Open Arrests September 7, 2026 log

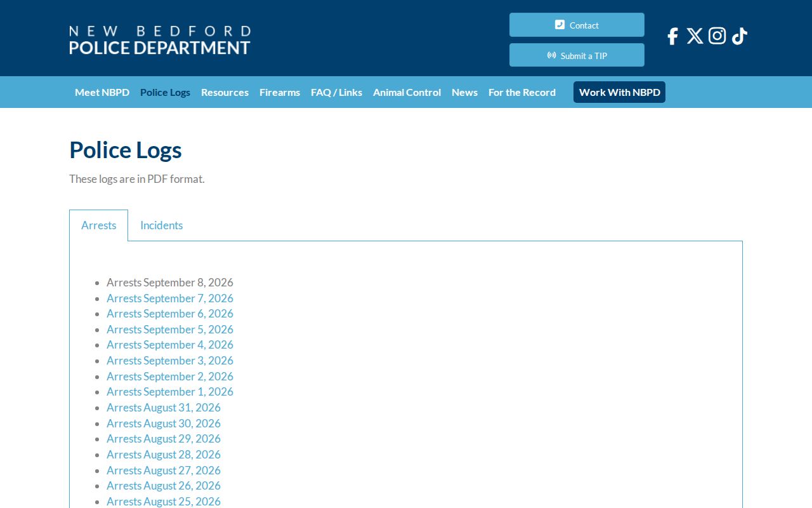click(170, 298)
